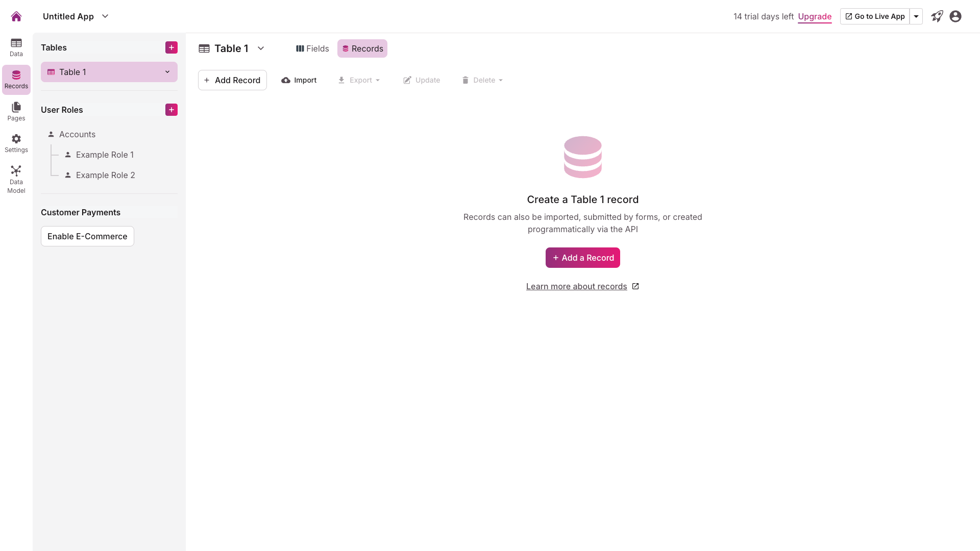The image size is (980, 551).
Task: Switch to the Fields tab
Action: pos(312,48)
